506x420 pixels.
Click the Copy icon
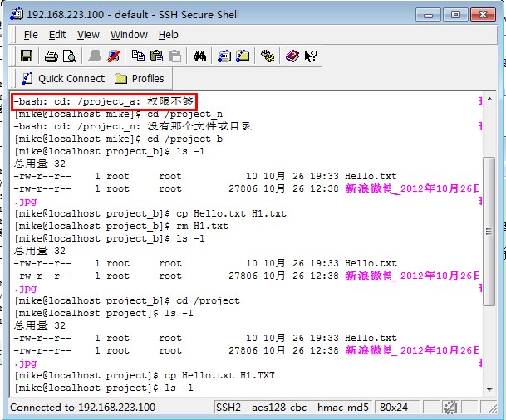point(138,56)
